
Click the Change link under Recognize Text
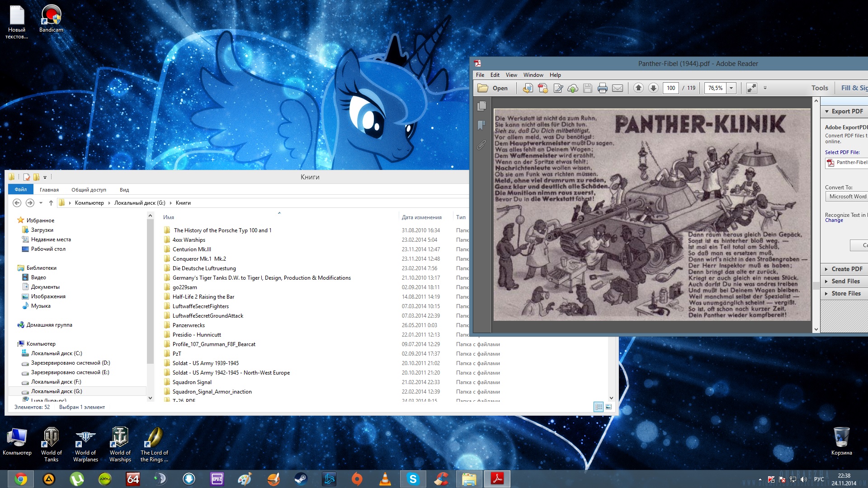pyautogui.click(x=834, y=221)
